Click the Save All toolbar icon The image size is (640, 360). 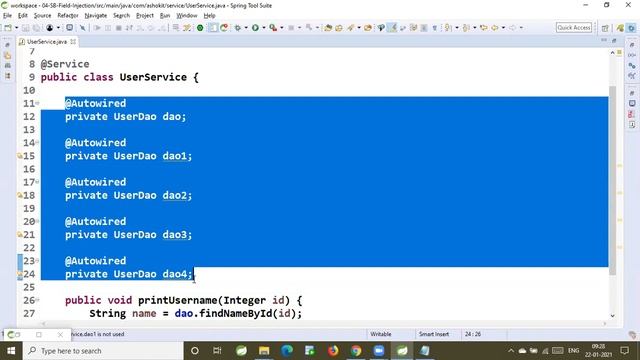pos(36,28)
